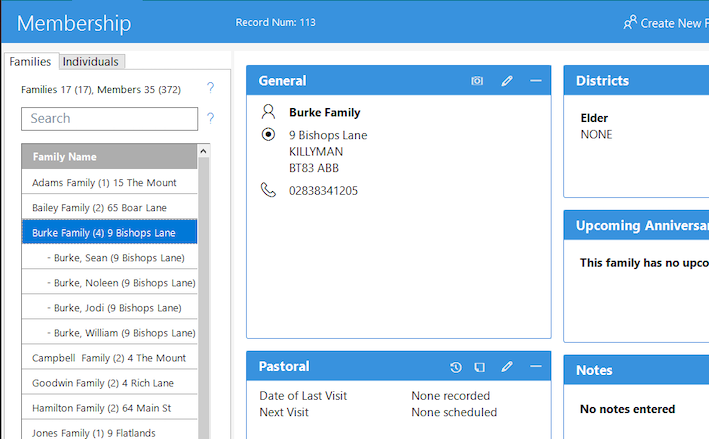Open visit history icon in Pastoral panel
The height and width of the screenshot is (439, 709).
pos(456,367)
